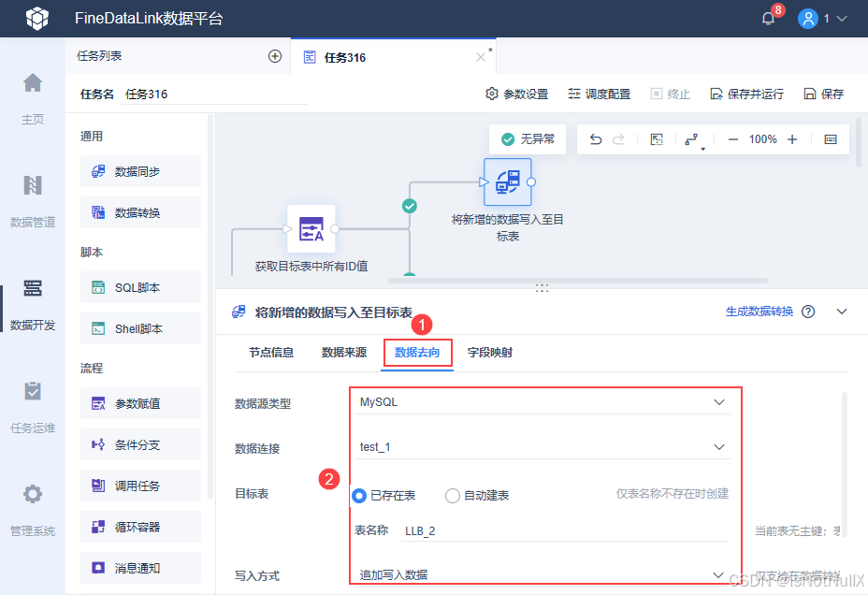Open the 任务列表 panel tab
The height and width of the screenshot is (595, 868).
click(x=99, y=56)
